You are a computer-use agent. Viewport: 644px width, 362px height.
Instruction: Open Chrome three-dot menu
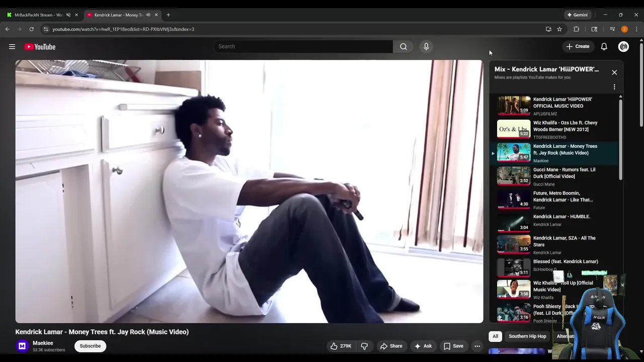pyautogui.click(x=636, y=29)
